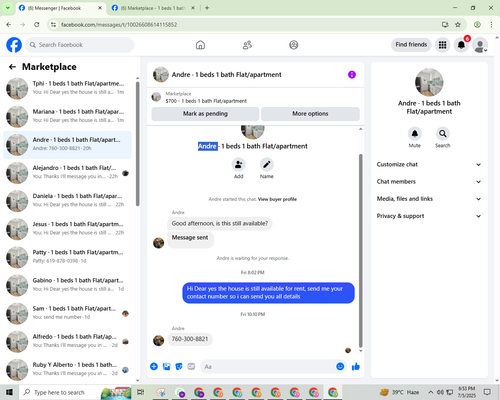500x400 pixels.
Task: Open Jesus conversation in list
Action: [67, 229]
